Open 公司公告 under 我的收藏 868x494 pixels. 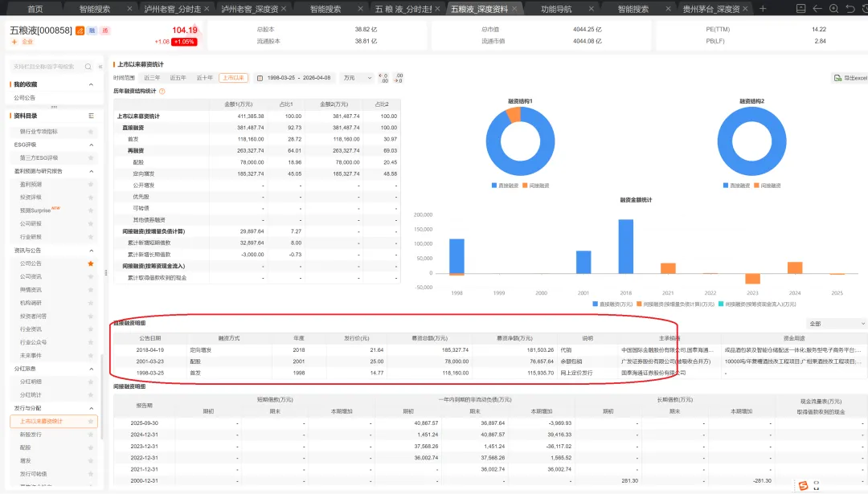pos(24,98)
